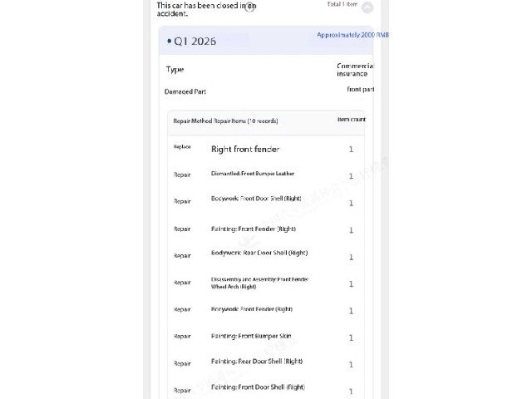Click 'Approximately 2000 RMB' amount
This screenshot has height=399, width=532.
point(352,35)
